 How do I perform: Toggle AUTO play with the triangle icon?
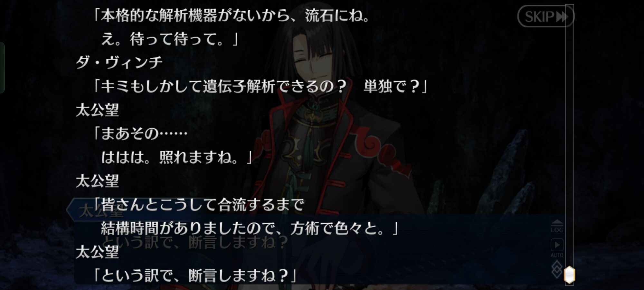(x=557, y=247)
